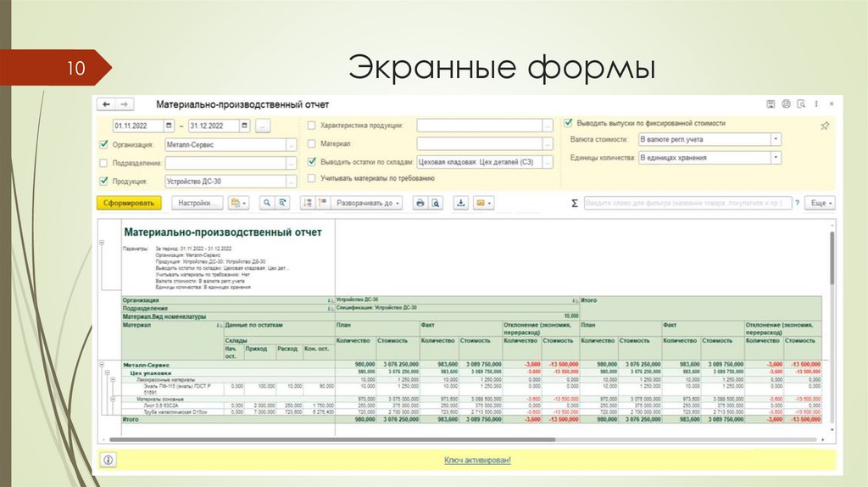Uncheck the Организация checkbox
The image size is (868, 487).
coord(103,144)
